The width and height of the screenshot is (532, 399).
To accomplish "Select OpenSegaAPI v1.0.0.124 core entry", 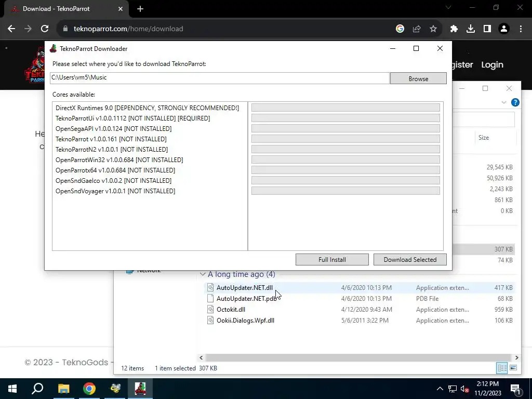I will 114,129.
